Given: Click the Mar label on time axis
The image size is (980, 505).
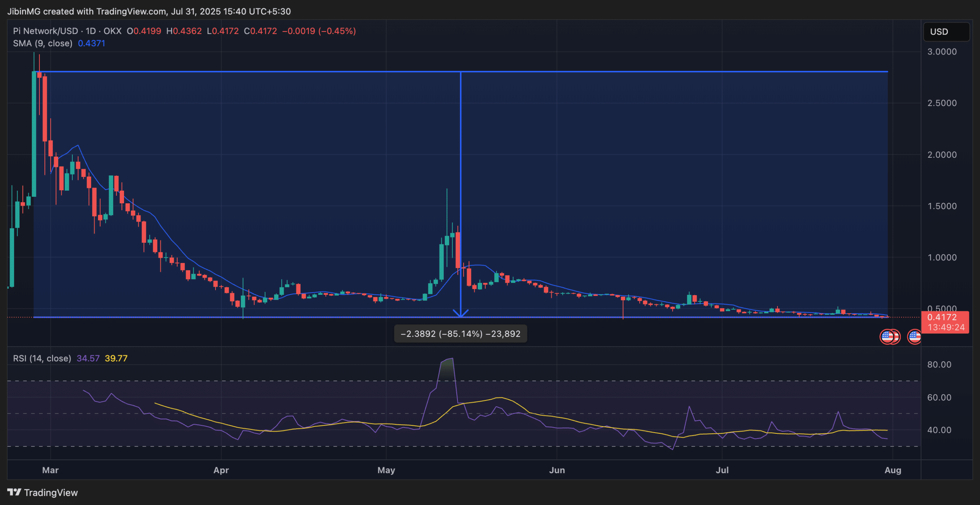Looking at the screenshot, I should [x=50, y=470].
